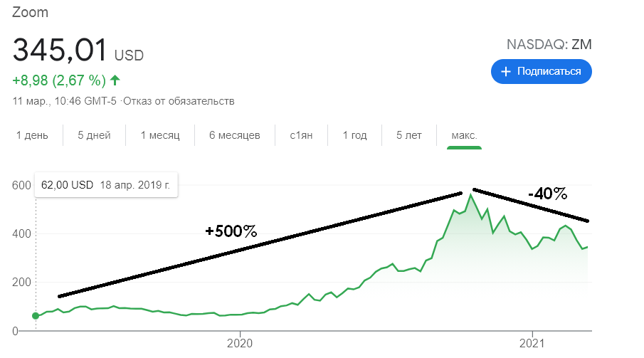Click the 2021 label on time axis
Screen dimensions: 644x358
pos(533,344)
